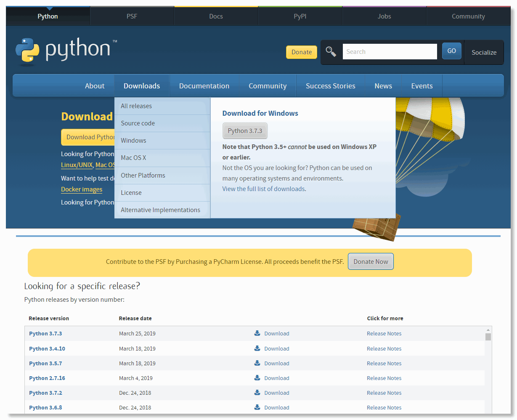Open the Success Stories menu

(x=331, y=86)
